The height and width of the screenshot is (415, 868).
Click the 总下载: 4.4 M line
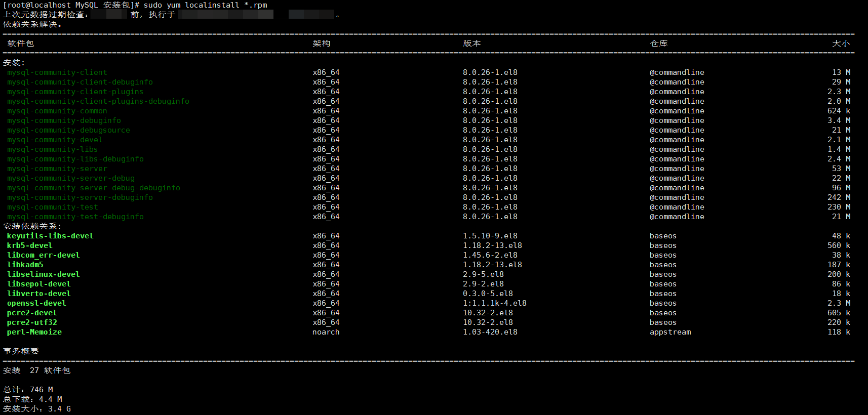pyautogui.click(x=32, y=399)
